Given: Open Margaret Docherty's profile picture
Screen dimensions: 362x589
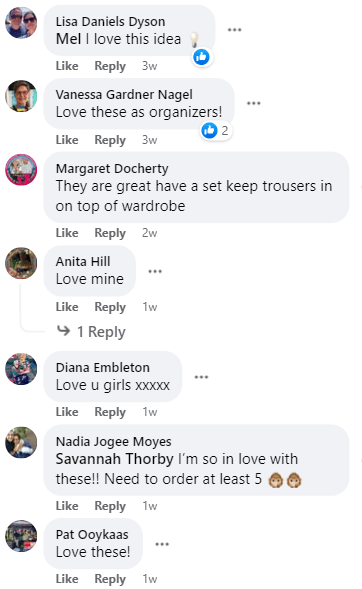Looking at the screenshot, I should coord(21,170).
